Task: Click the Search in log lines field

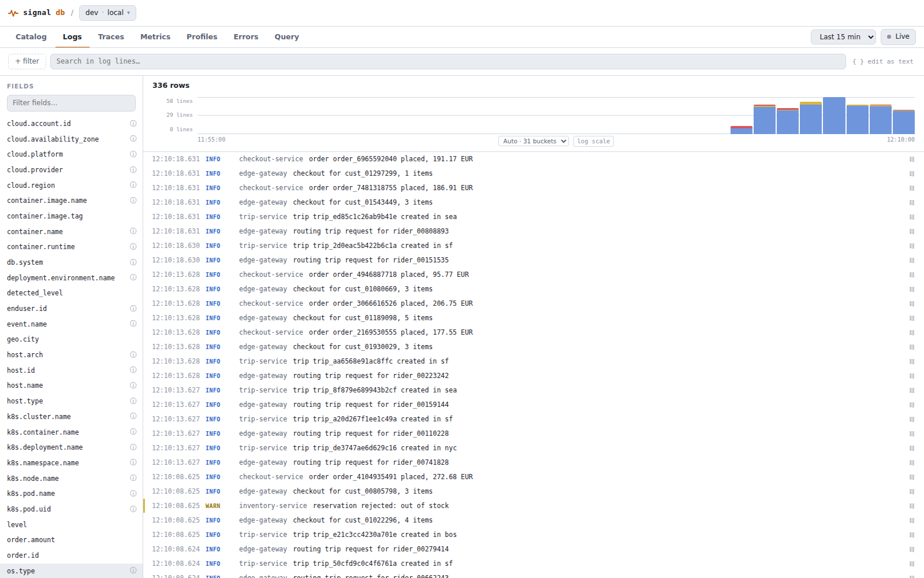Action: tap(448, 61)
